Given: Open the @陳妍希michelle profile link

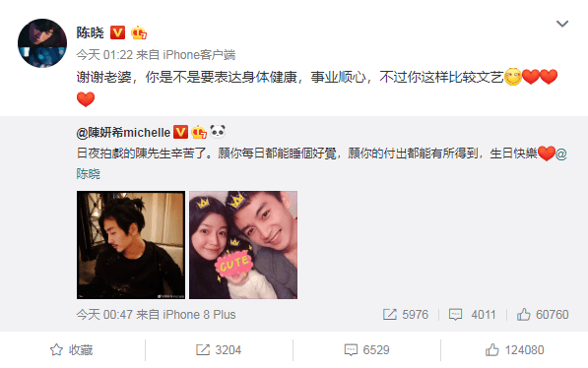Looking at the screenshot, I should (123, 132).
